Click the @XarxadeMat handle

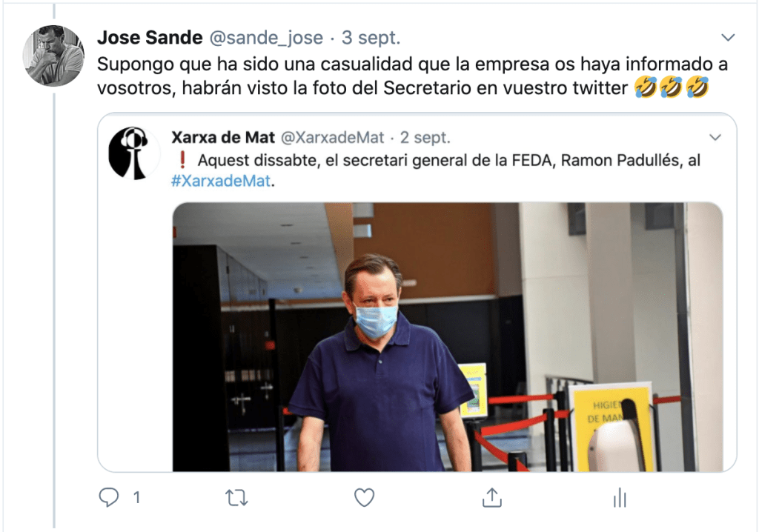[x=333, y=138]
